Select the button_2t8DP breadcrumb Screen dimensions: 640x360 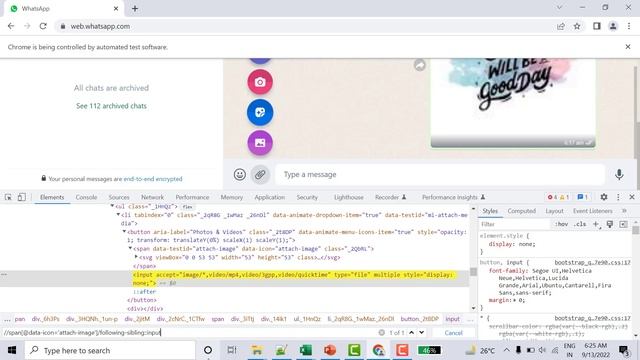(x=419, y=319)
